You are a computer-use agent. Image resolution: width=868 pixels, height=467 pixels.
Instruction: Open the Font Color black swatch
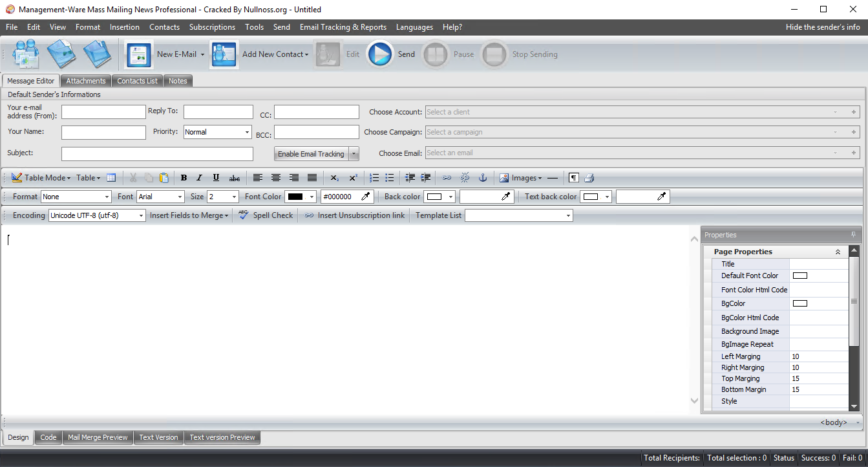[301, 197]
